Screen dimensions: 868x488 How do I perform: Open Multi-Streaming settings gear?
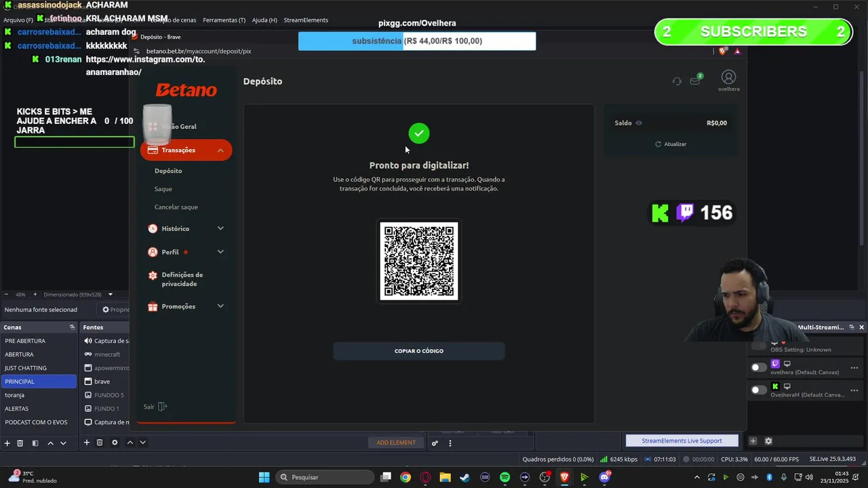tap(768, 441)
